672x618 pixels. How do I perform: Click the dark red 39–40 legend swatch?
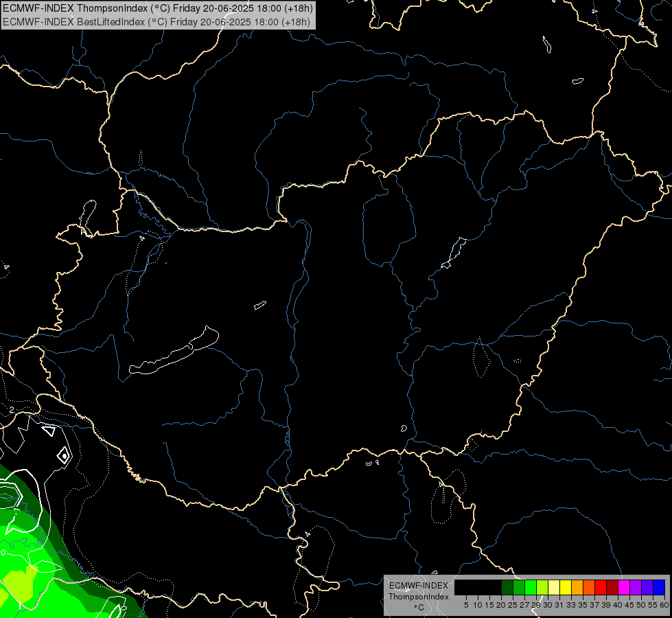(x=612, y=587)
